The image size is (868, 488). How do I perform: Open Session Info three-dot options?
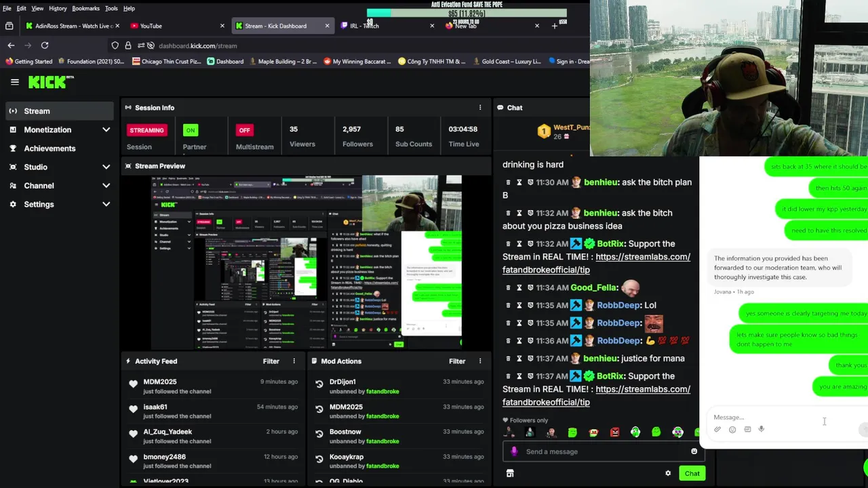(480, 108)
